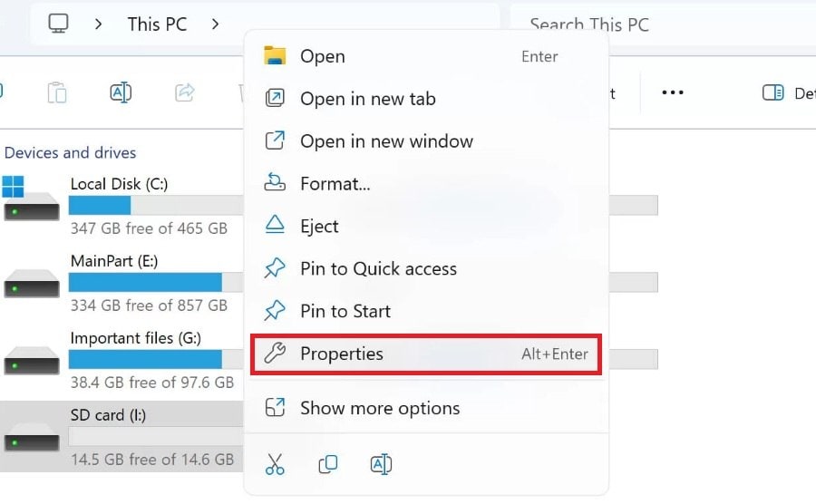
Task: Click the toolbar rename icon
Action: point(121,92)
